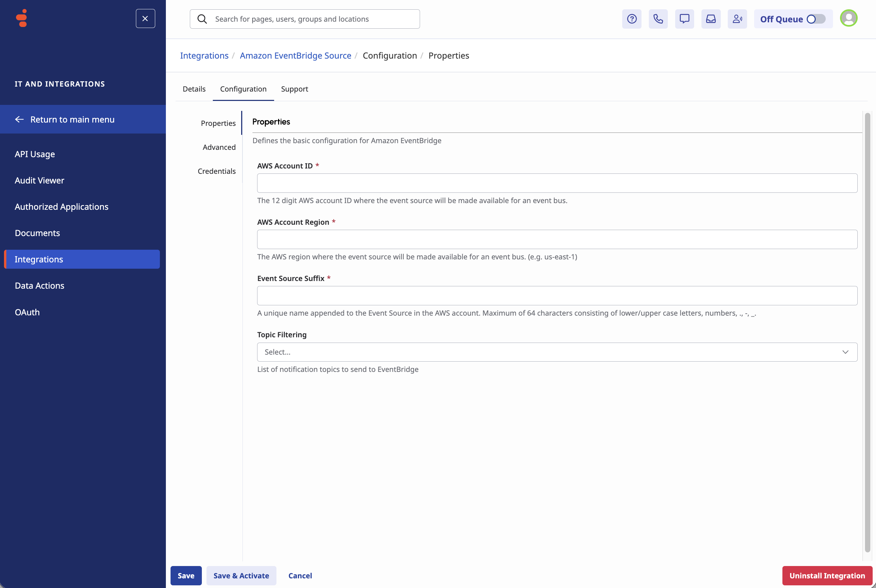The width and height of the screenshot is (876, 588).
Task: Open the inbox tray icon
Action: (x=710, y=19)
